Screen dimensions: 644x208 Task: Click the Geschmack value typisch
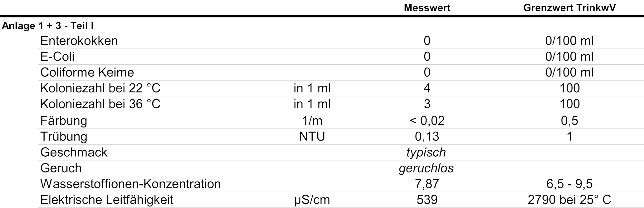coord(426,152)
